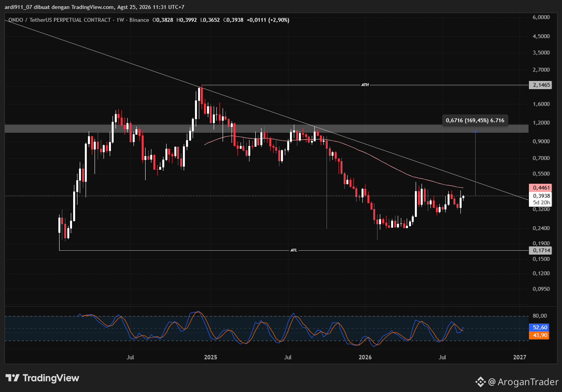Click the blue 52,60 oscillator value label
The height and width of the screenshot is (392, 562).
click(x=539, y=328)
